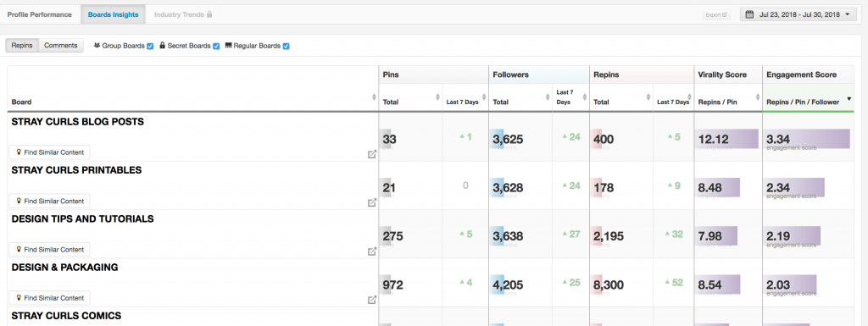
Task: Open the date range dropdown Jul 23 - Jul 30
Action: click(x=798, y=15)
